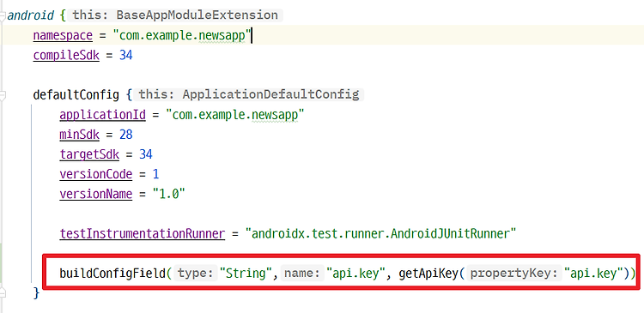The height and width of the screenshot is (313, 644).
Task: Click the 'type:' parameter hint
Action: pos(195,274)
